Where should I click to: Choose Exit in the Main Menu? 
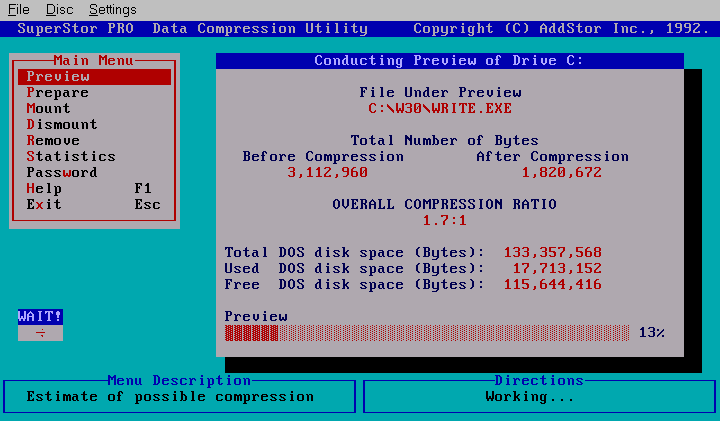coord(44,205)
